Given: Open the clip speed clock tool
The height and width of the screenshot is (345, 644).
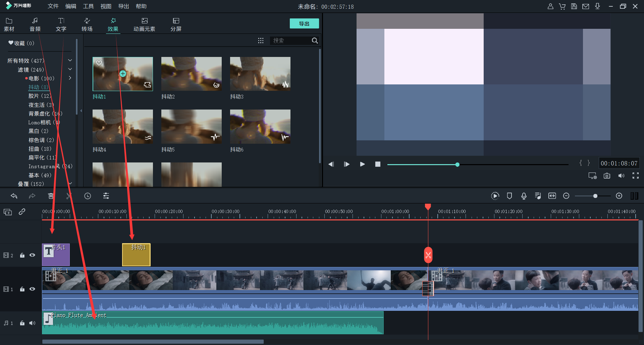Looking at the screenshot, I should (88, 196).
